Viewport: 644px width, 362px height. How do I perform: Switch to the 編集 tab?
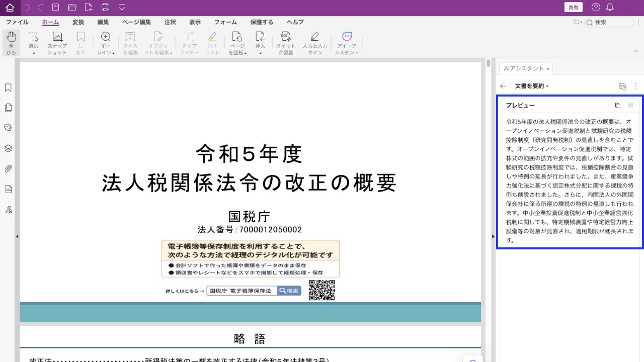[x=103, y=22]
